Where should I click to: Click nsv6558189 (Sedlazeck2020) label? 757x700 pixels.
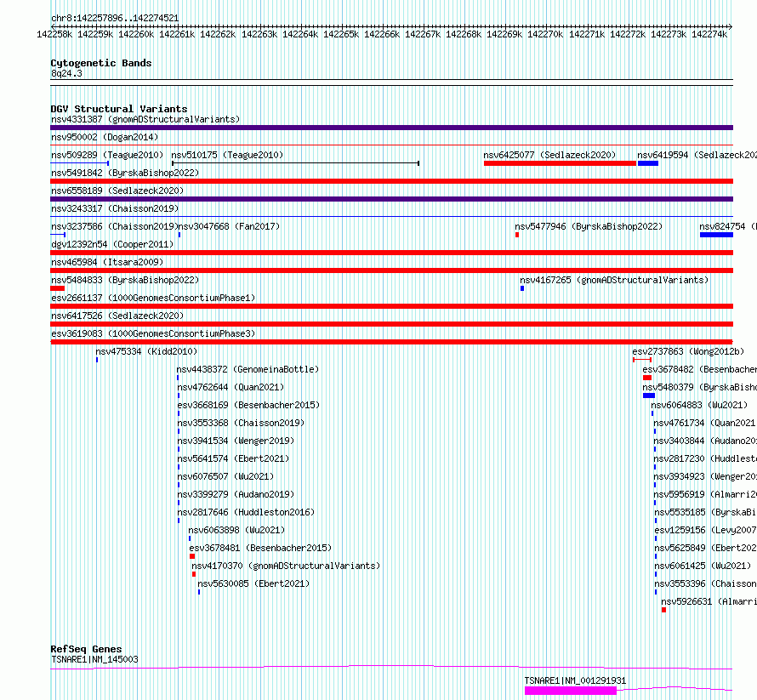coord(117,191)
